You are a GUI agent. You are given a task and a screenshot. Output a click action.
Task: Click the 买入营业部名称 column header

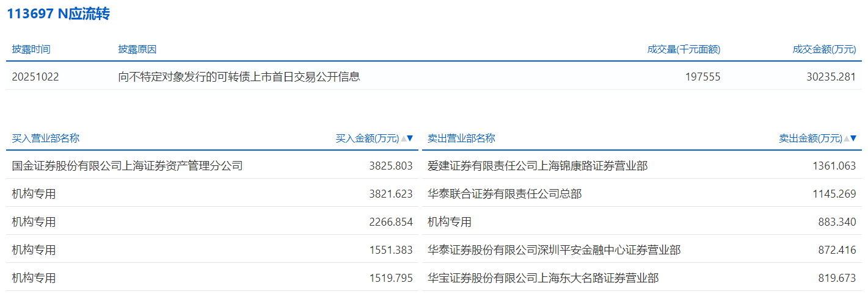point(45,138)
